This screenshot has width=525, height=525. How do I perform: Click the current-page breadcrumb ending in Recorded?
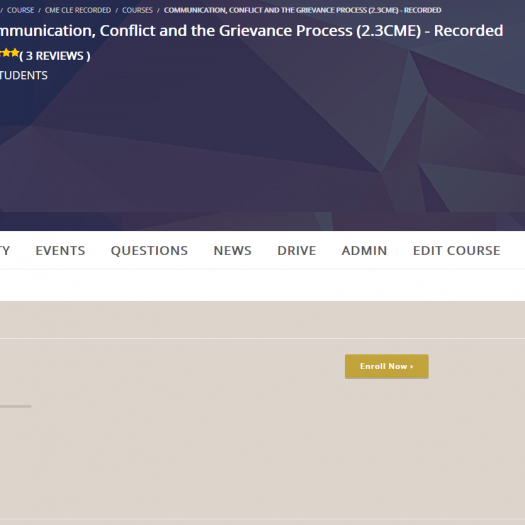point(302,10)
